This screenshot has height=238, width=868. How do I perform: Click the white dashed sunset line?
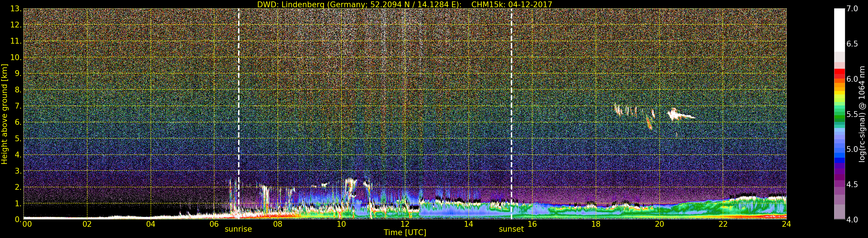[x=511, y=101]
